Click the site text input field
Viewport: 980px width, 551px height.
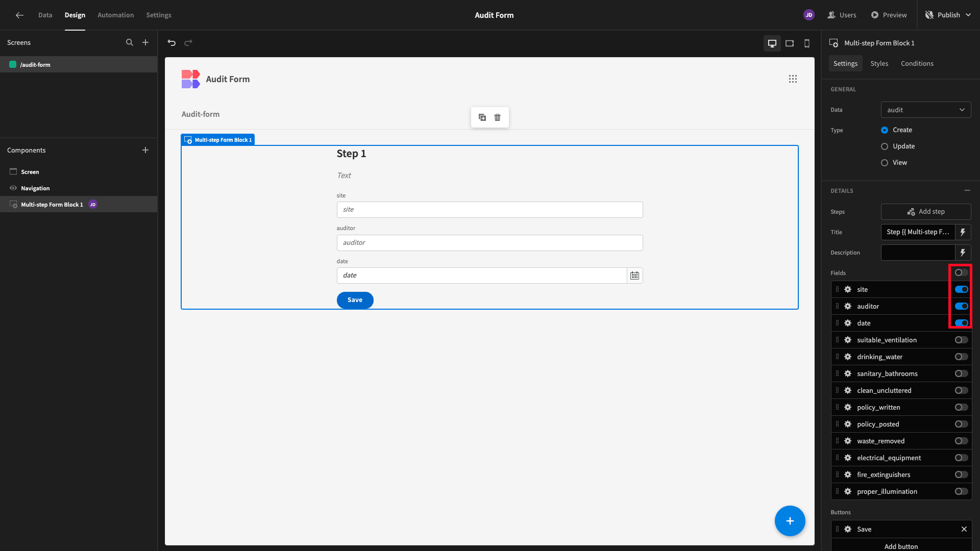tap(489, 210)
